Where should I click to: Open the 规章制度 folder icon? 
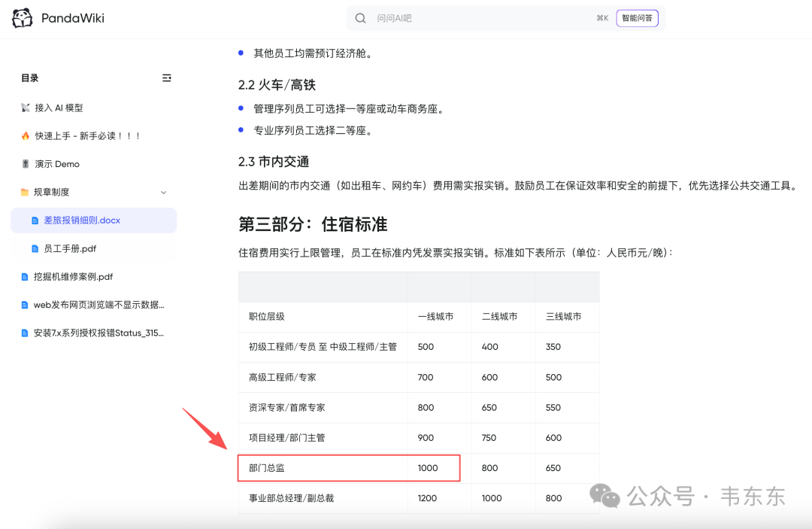(x=25, y=191)
